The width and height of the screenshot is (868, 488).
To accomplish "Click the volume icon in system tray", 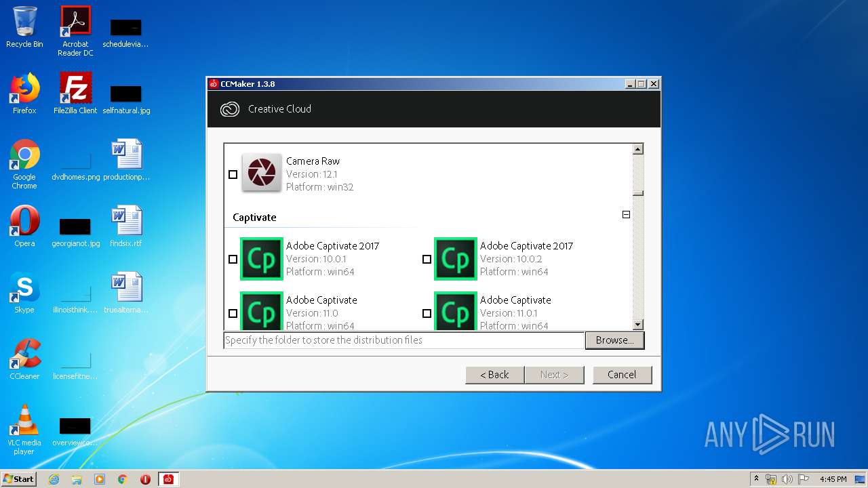I will pyautogui.click(x=787, y=479).
